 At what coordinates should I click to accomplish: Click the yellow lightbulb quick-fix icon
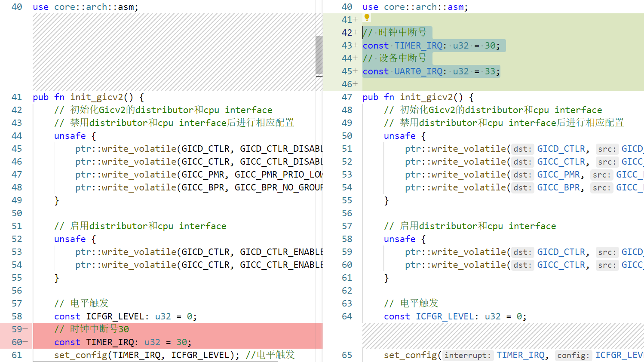[367, 18]
